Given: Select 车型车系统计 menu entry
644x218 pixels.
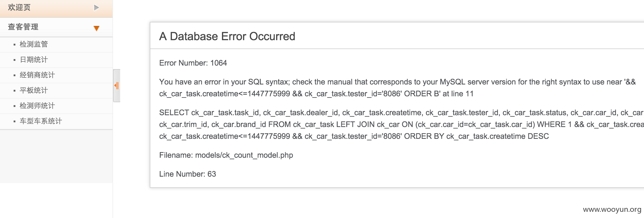Looking at the screenshot, I should pyautogui.click(x=41, y=121).
